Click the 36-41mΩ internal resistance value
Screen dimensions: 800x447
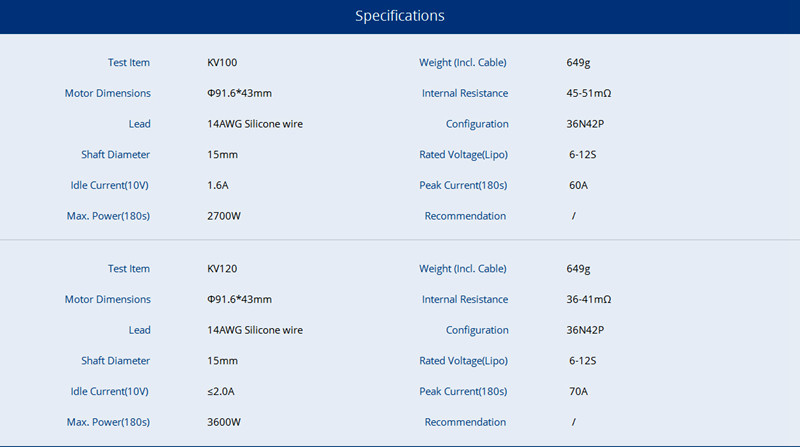click(588, 300)
